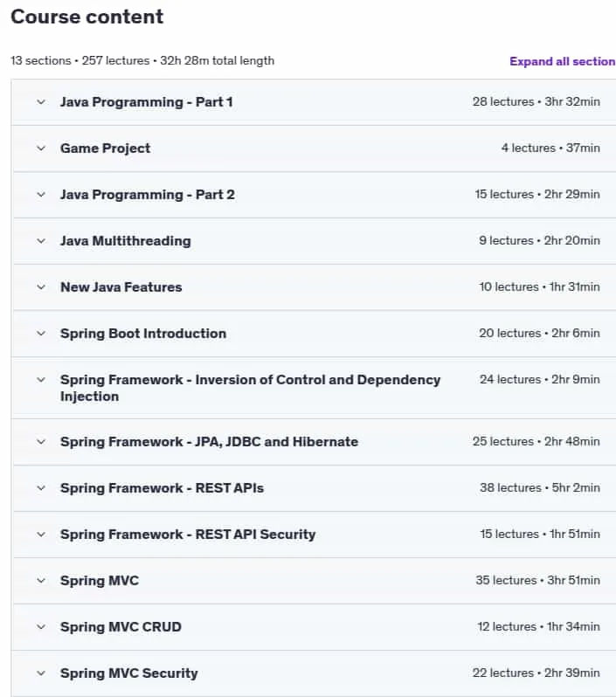Viewport: 616px width, 697px height.
Task: Expand the REST API Security chevron
Action: (41, 535)
